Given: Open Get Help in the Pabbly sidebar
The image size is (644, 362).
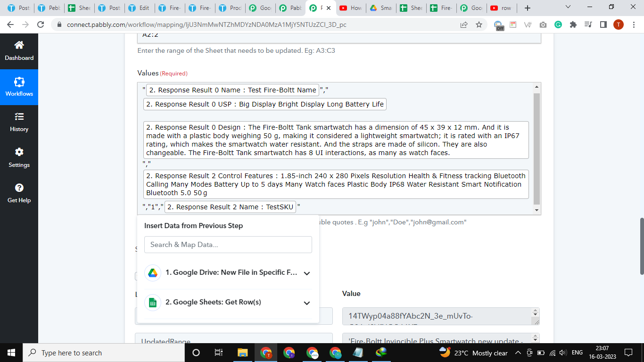Looking at the screenshot, I should tap(19, 193).
